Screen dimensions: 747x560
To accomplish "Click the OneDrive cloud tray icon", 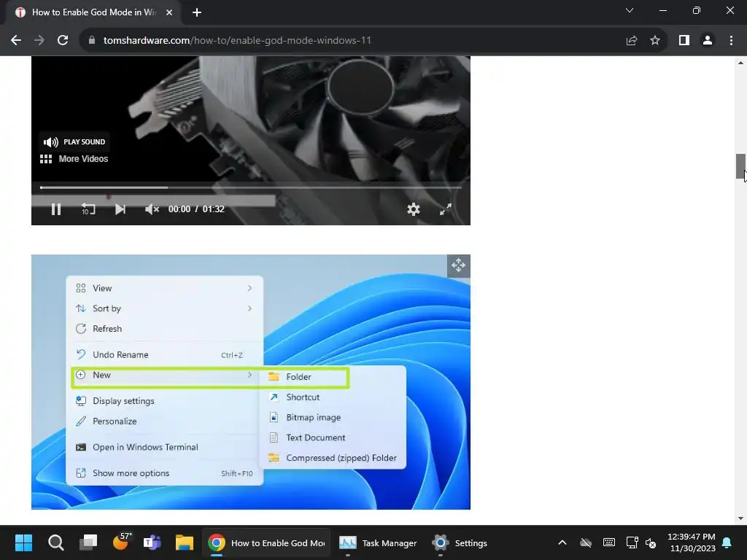I will tap(586, 542).
